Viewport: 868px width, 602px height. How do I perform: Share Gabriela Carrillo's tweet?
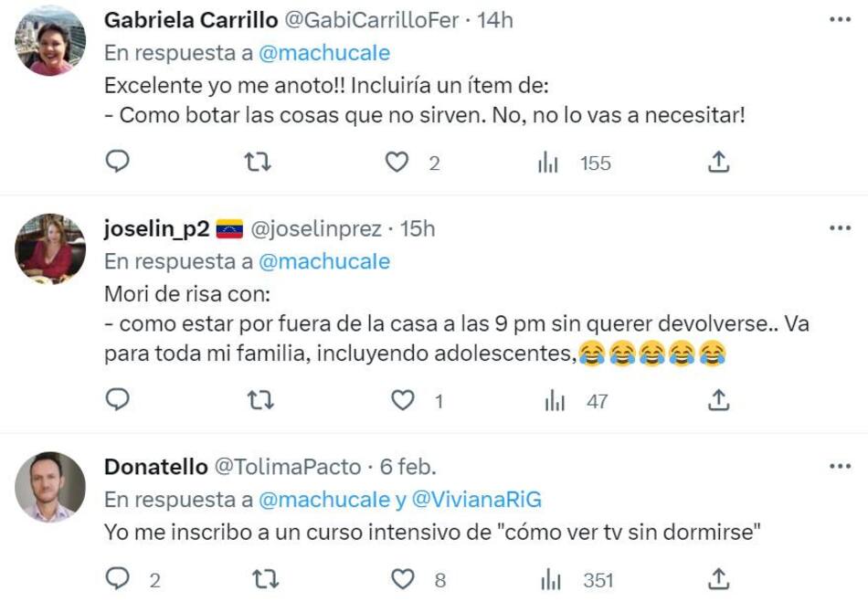pos(719,163)
